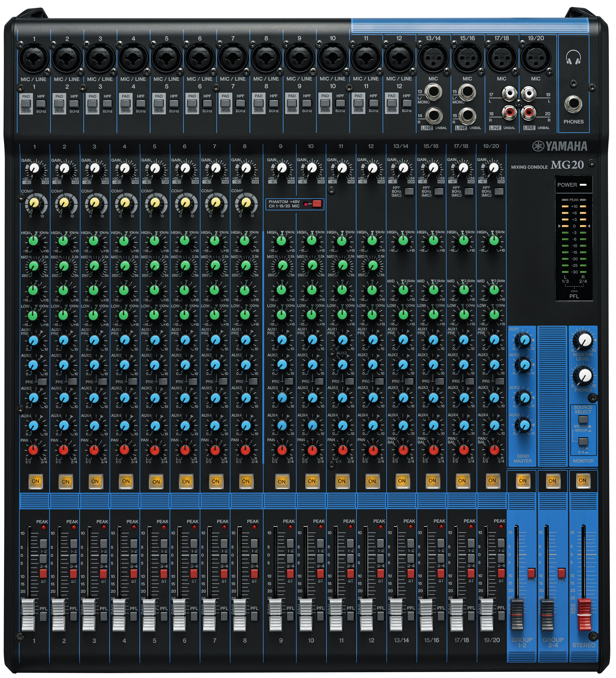
Task: Click the phantom +48V indicator LED
Action: point(306,204)
